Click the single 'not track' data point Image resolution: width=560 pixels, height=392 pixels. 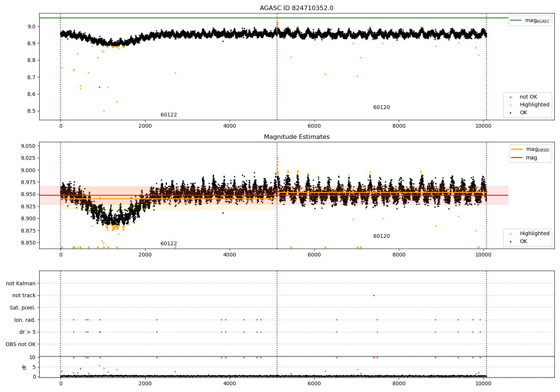coord(374,295)
